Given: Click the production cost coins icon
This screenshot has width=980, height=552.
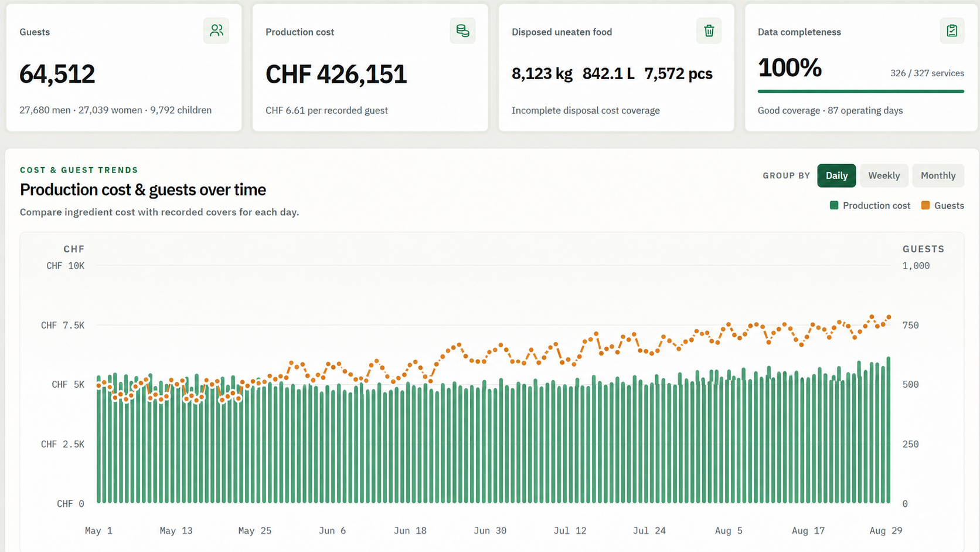Looking at the screenshot, I should tap(462, 31).
